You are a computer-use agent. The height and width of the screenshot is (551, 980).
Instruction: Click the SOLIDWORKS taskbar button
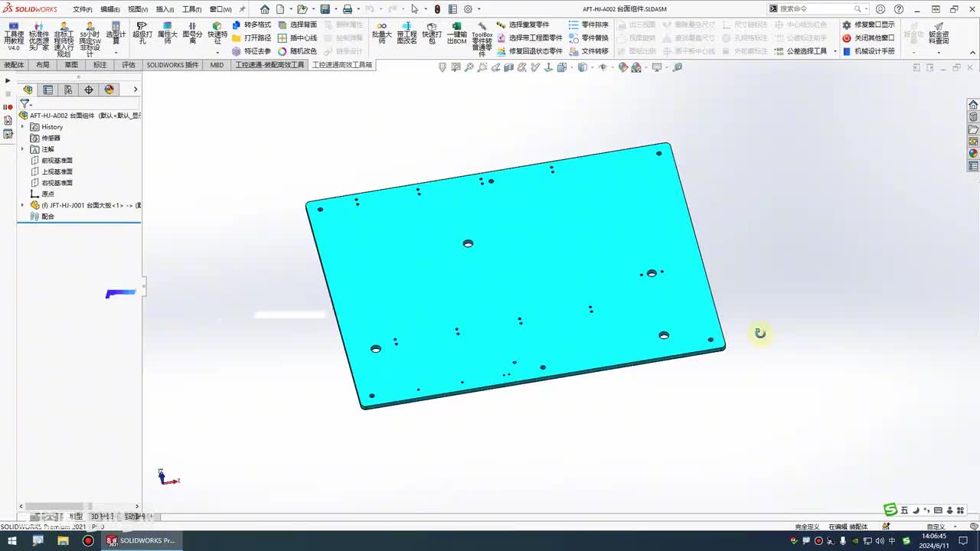pyautogui.click(x=142, y=540)
